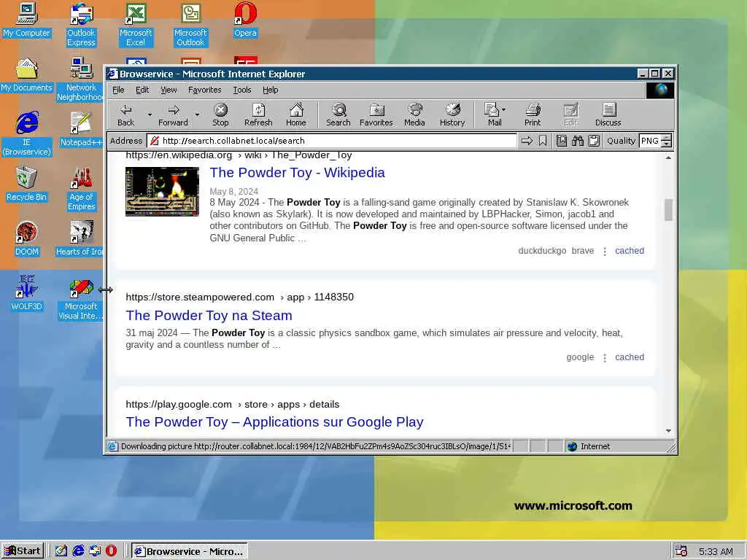Open the three-dot menu on Steam result
This screenshot has height=560, width=747.
(x=605, y=357)
